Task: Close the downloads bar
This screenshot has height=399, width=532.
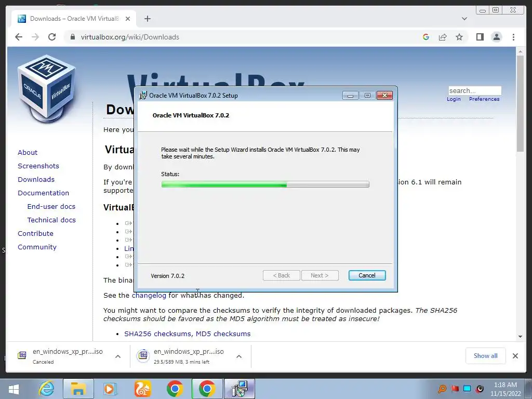Action: click(x=515, y=356)
